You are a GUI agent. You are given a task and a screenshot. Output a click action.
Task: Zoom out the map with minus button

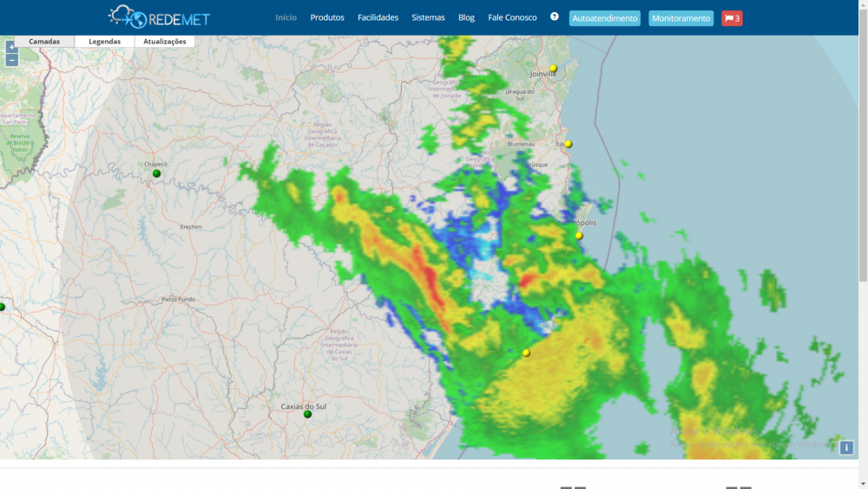(11, 60)
